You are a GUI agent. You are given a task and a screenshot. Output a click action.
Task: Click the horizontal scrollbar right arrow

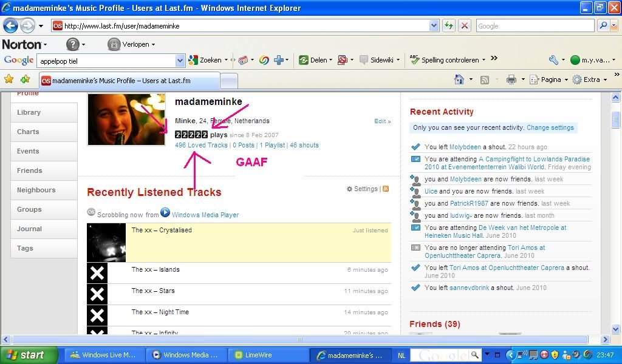pos(605,340)
